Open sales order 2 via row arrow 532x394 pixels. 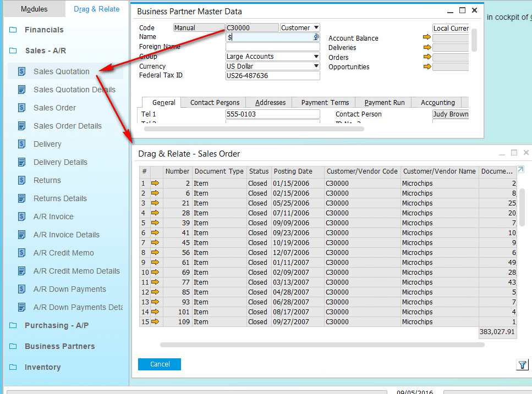click(x=155, y=184)
